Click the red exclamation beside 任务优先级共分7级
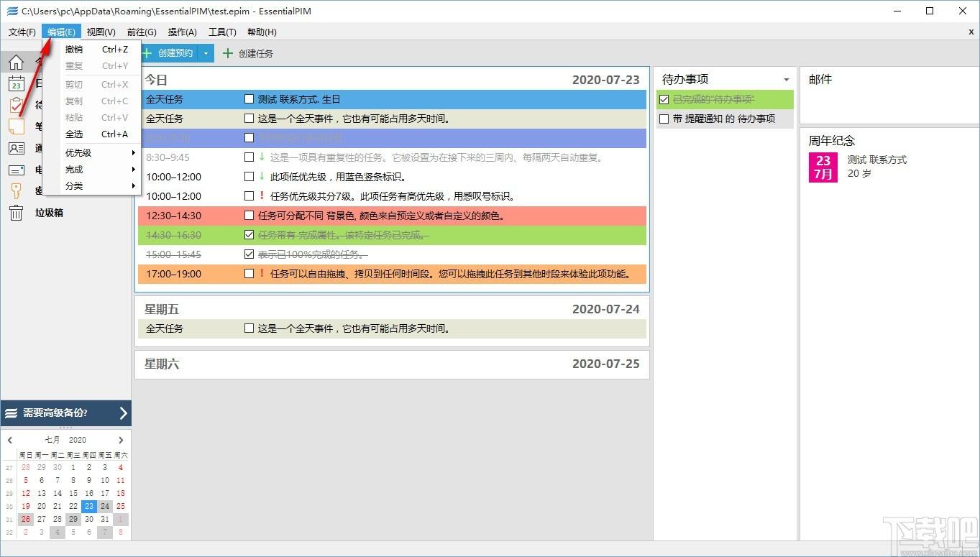The height and width of the screenshot is (557, 980). (262, 195)
